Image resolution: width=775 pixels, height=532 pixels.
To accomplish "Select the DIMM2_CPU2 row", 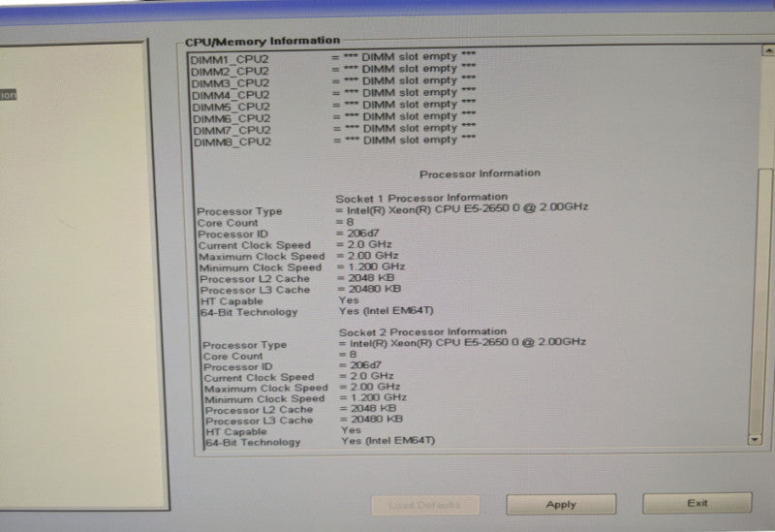I will tap(333, 70).
